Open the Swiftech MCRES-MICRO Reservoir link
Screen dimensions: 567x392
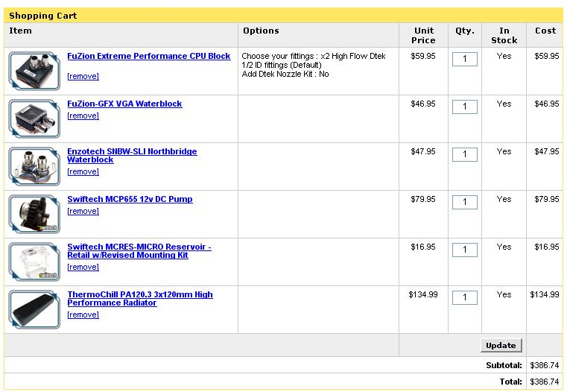tap(139, 251)
